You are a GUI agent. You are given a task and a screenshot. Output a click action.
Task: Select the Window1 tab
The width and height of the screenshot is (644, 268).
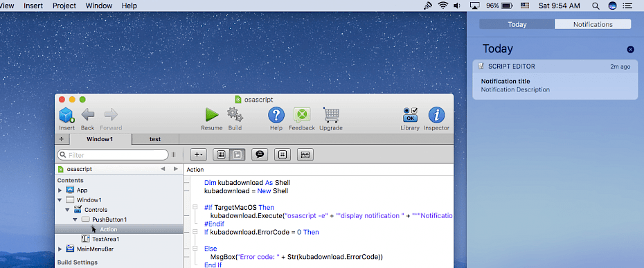pos(100,139)
